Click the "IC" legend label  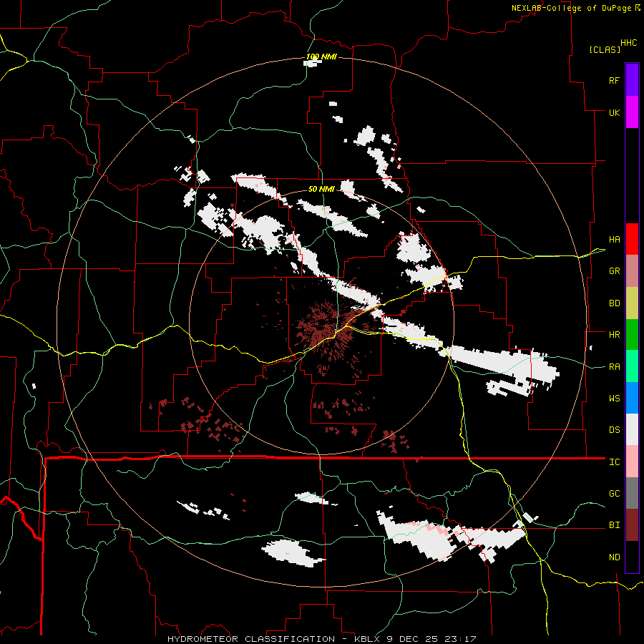(x=614, y=462)
